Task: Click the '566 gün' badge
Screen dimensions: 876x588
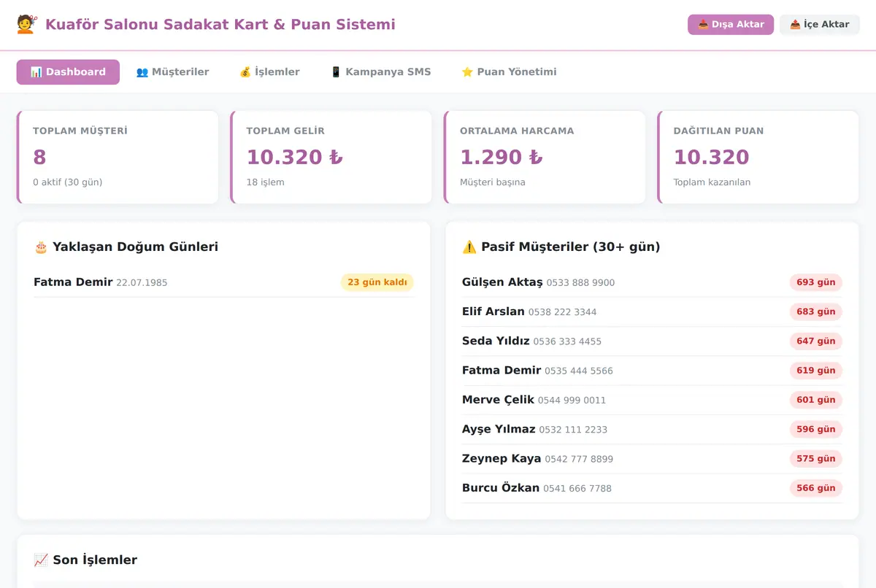Action: 815,488
